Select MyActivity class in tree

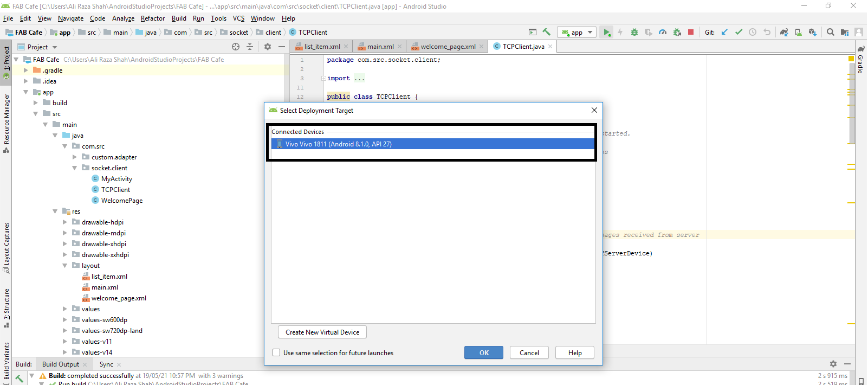[x=116, y=178]
